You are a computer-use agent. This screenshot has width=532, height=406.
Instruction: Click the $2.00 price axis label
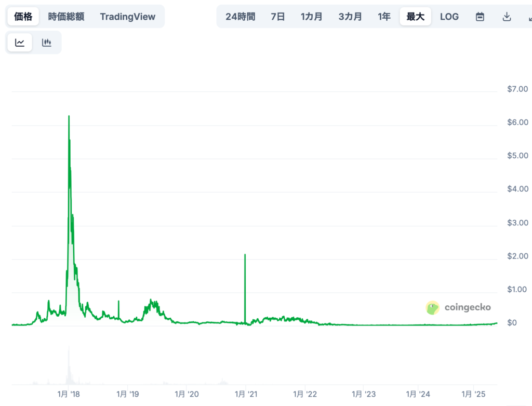(517, 256)
